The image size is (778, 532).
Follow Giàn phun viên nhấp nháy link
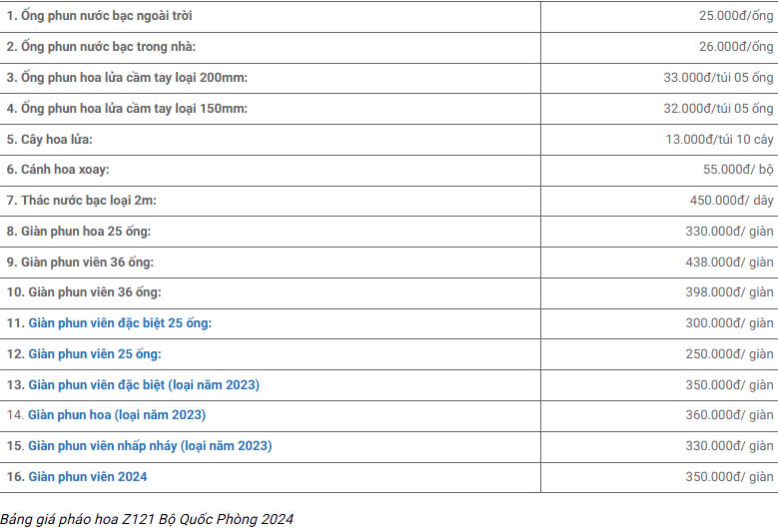(x=150, y=446)
